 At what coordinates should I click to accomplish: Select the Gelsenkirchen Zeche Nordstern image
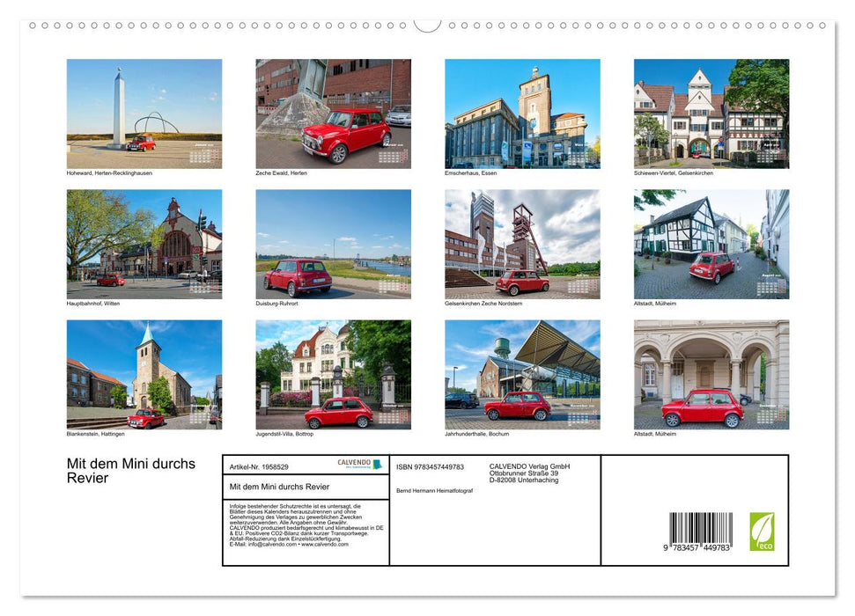[522, 243]
